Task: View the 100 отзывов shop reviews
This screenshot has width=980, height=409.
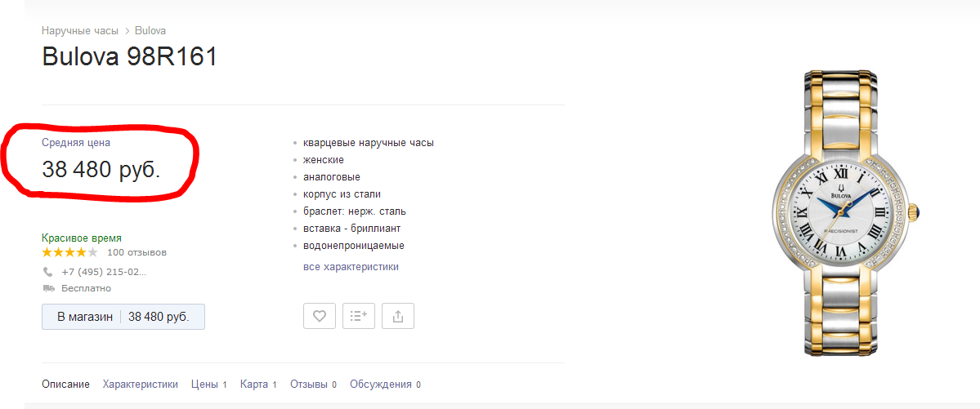Action: 136,253
